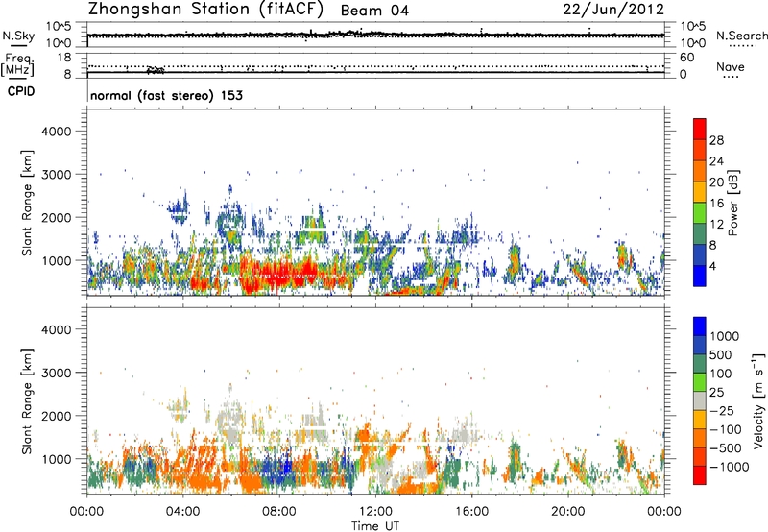Image resolution: width=768 pixels, height=532 pixels.
Task: Click the '1000' label on velocity colorbar
Action: pos(725,336)
